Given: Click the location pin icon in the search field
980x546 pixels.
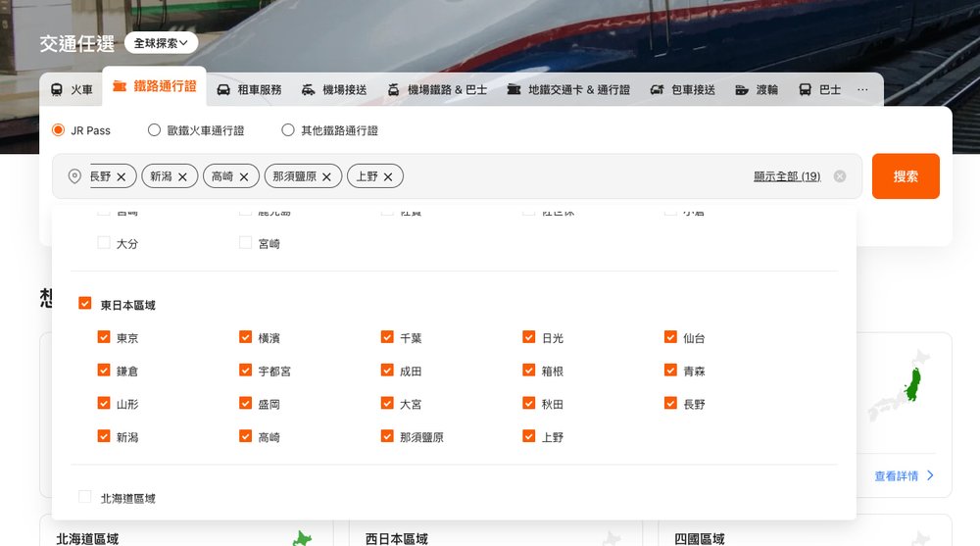Looking at the screenshot, I should point(74,176).
